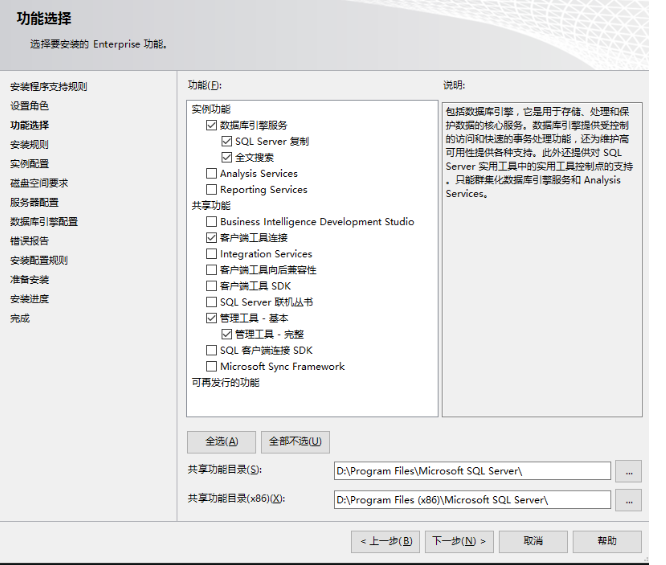Viewport: 666px width, 565px height.
Task: Select 可再发行的功能 group in tree
Action: click(225, 382)
